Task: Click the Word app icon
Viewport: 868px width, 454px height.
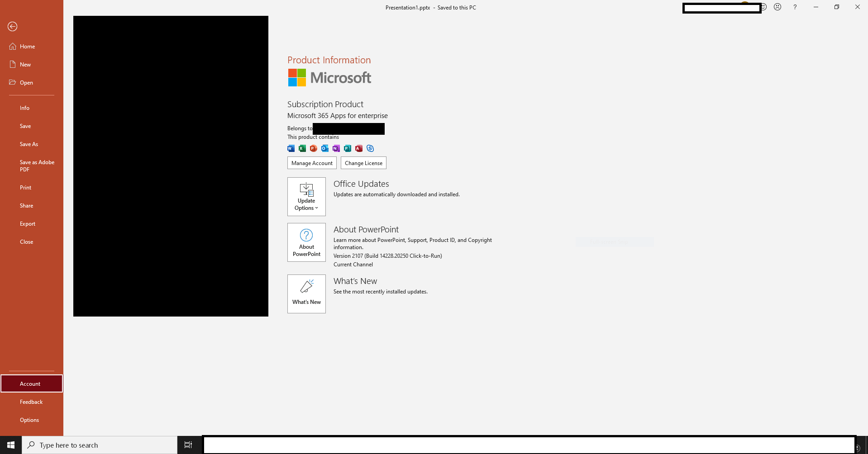Action: click(x=291, y=148)
